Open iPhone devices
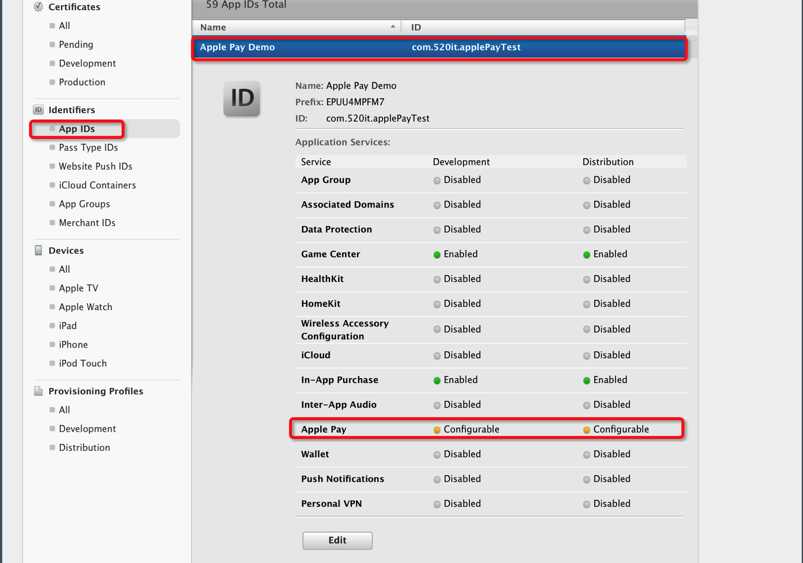Image resolution: width=803 pixels, height=563 pixels. (x=73, y=345)
